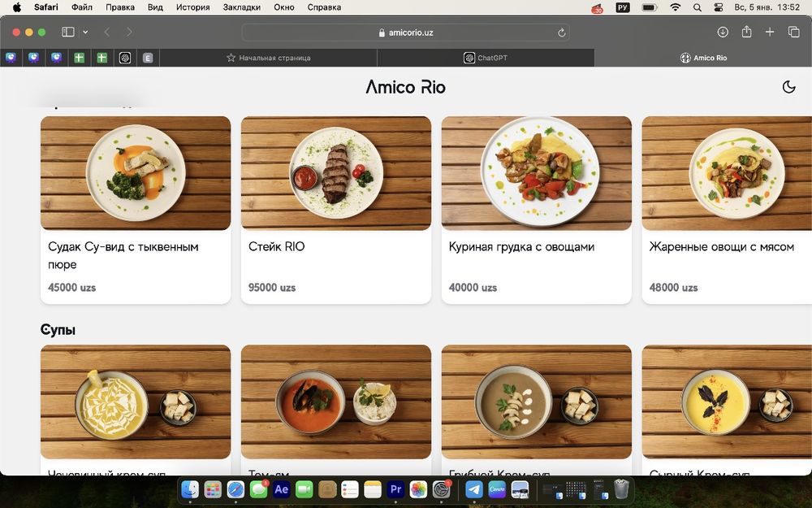Viewport: 812px width, 508px height.
Task: Click the Судак Су-вид с тыквенным пюре title
Action: pyautogui.click(x=123, y=255)
